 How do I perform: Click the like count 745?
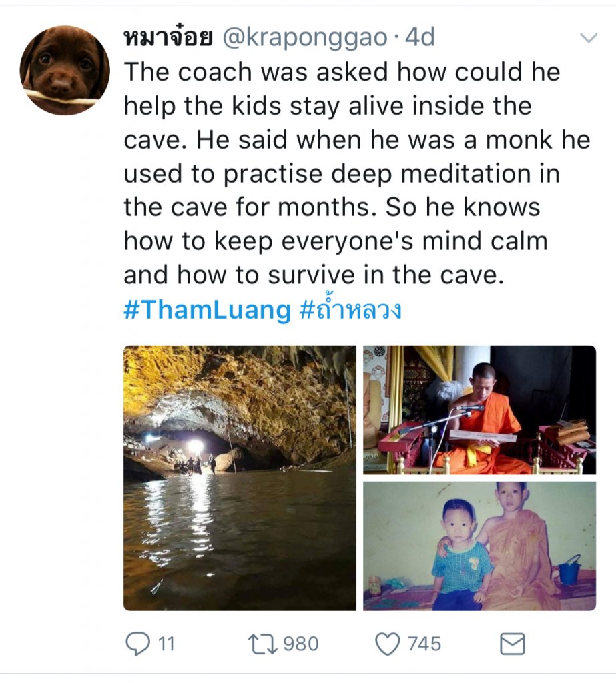[424, 644]
